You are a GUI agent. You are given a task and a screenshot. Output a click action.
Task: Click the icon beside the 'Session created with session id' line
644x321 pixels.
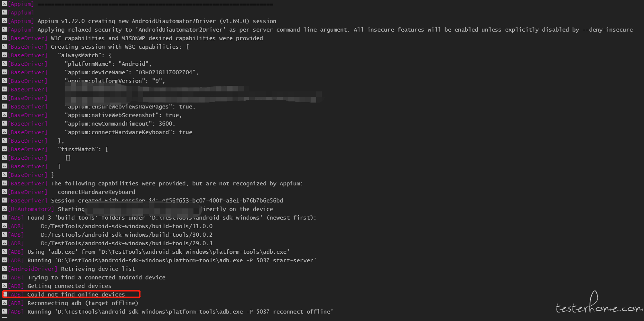click(x=5, y=200)
